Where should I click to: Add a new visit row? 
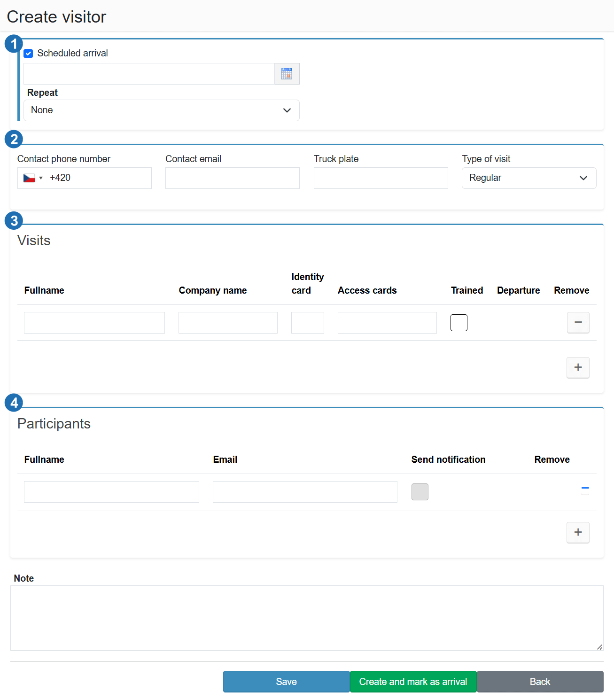click(578, 367)
